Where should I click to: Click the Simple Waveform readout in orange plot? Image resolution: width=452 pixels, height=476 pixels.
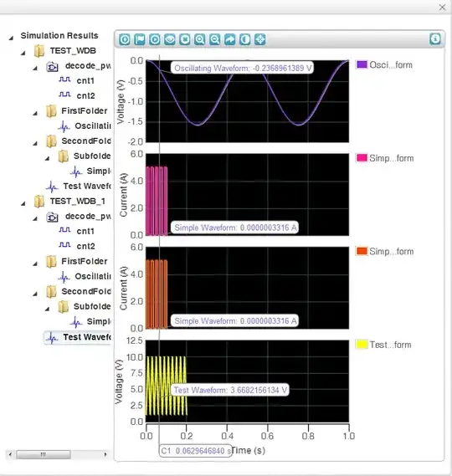[x=235, y=321]
